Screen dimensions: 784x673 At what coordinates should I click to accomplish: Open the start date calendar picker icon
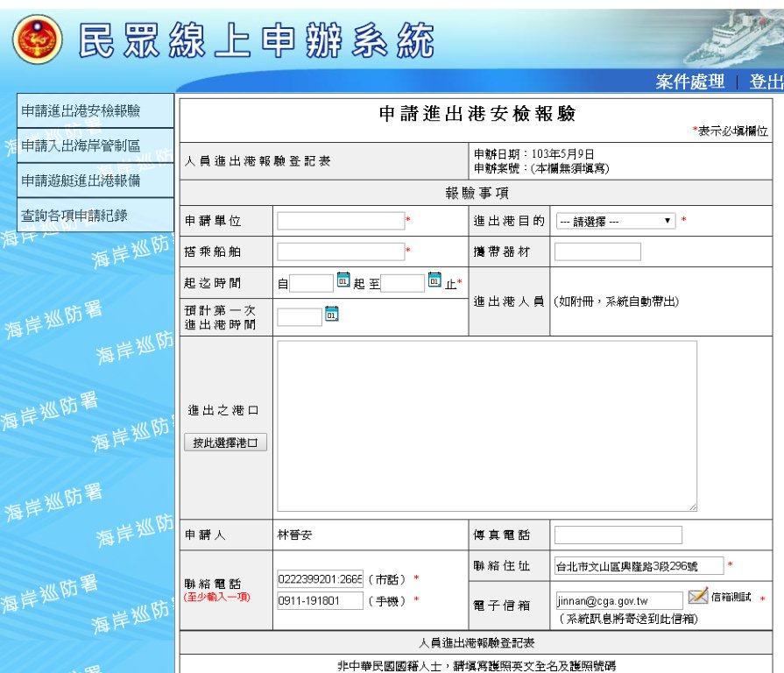pyautogui.click(x=343, y=281)
